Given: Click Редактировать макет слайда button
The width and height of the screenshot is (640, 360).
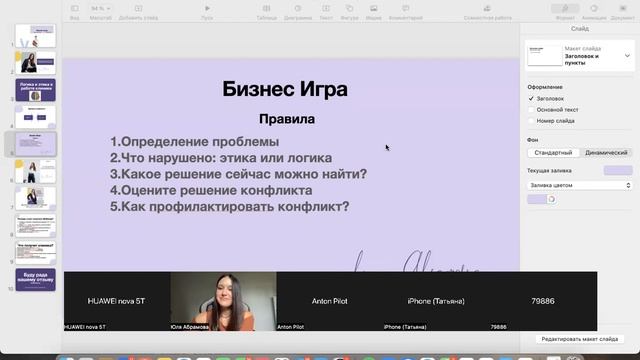Looking at the screenshot, I should [x=580, y=339].
